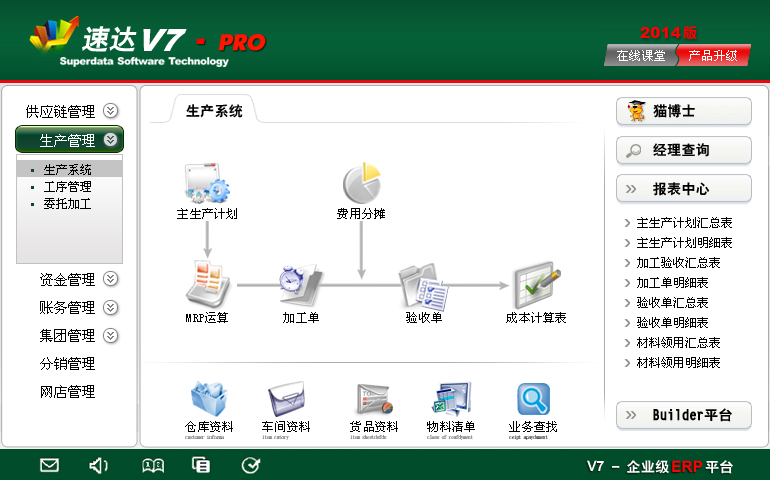This screenshot has height=480, width=770.
Task: Open the Builder平台 button
Action: [x=684, y=415]
